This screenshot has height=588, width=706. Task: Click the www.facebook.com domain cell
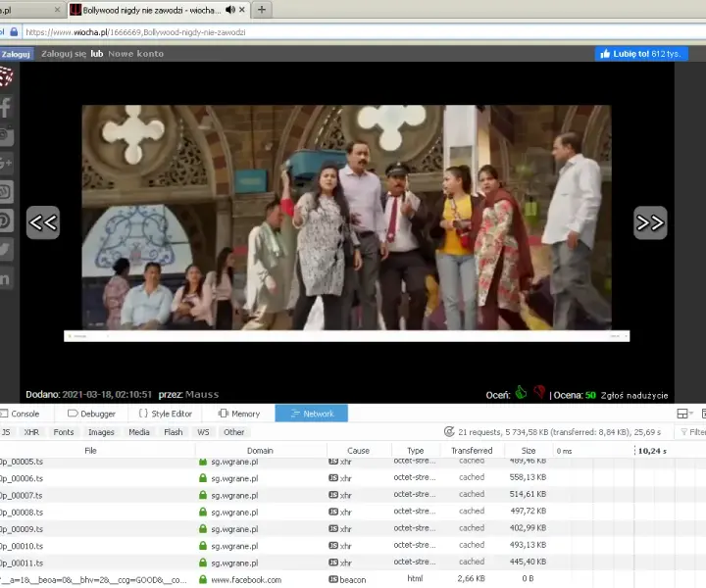[246, 580]
